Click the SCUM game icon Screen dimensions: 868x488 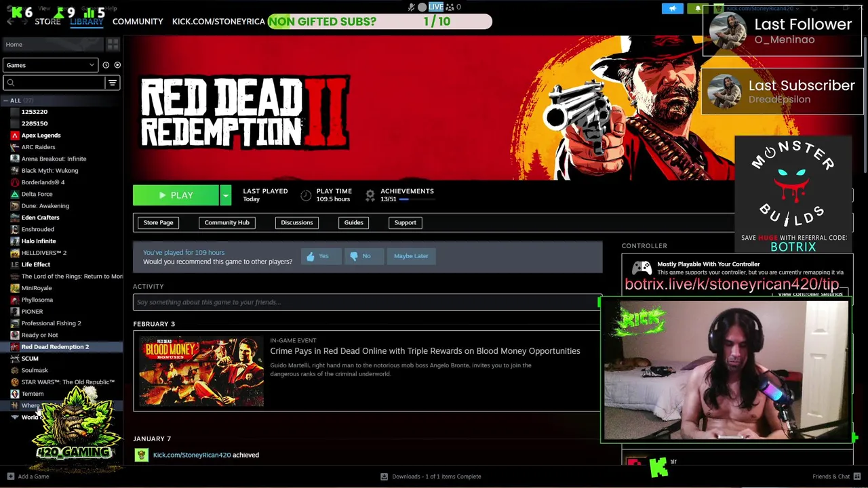point(15,359)
